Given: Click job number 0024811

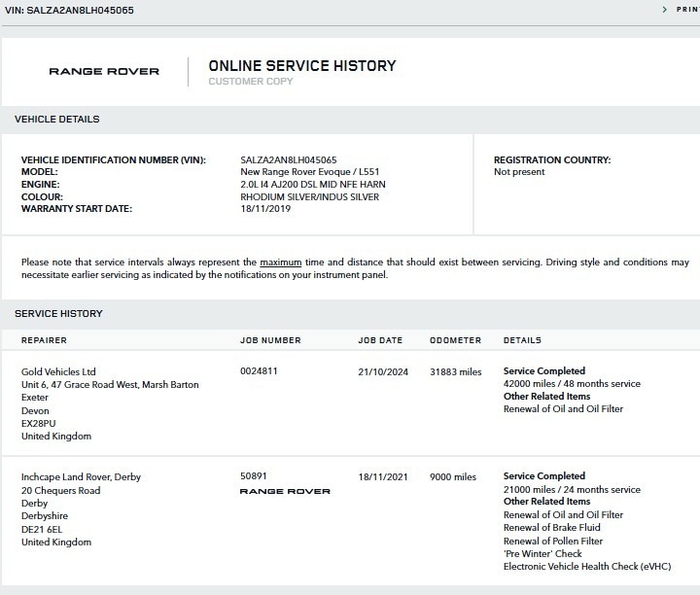Looking at the screenshot, I should 259,371.
